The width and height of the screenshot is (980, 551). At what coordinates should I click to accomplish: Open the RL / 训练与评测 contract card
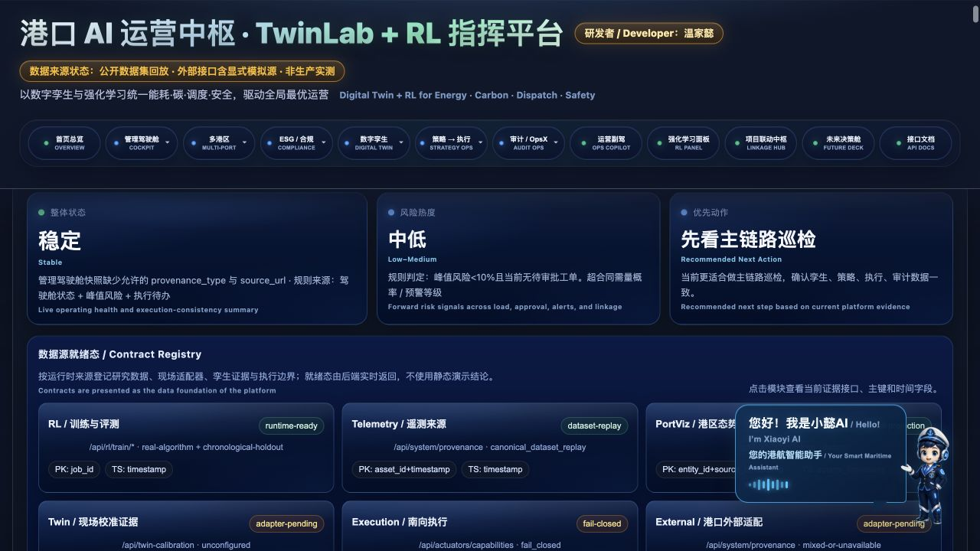point(186,447)
